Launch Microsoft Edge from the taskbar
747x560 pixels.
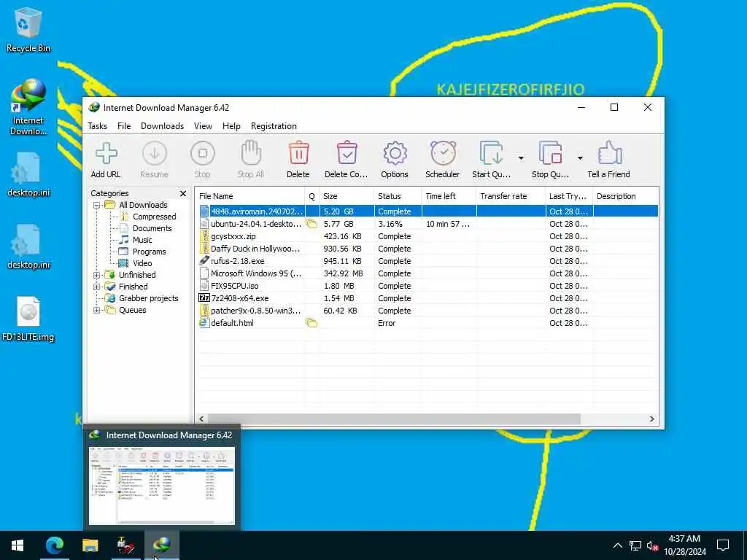coord(54,545)
